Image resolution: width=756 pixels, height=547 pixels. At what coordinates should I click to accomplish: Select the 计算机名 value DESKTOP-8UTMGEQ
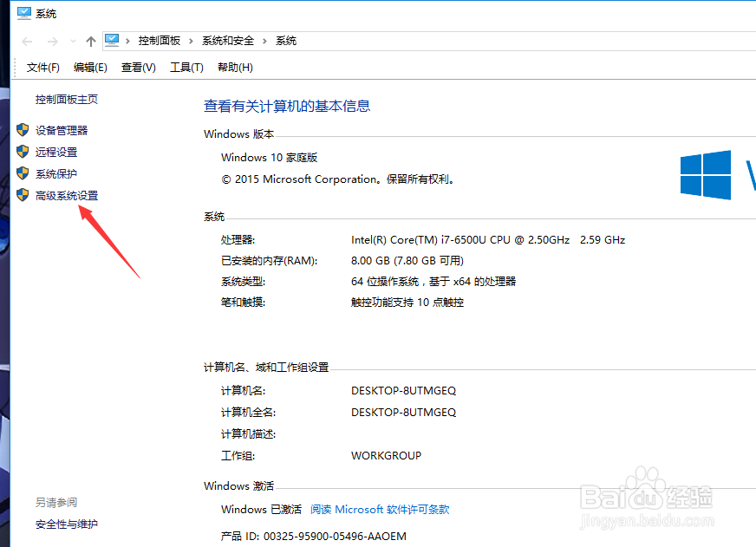pos(403,390)
